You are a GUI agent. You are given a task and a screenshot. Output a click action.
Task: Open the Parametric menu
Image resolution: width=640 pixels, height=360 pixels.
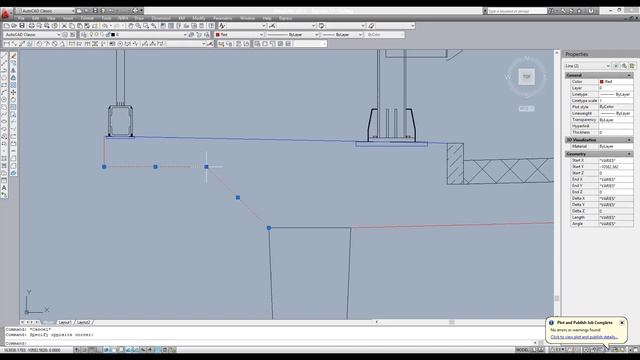tap(222, 18)
